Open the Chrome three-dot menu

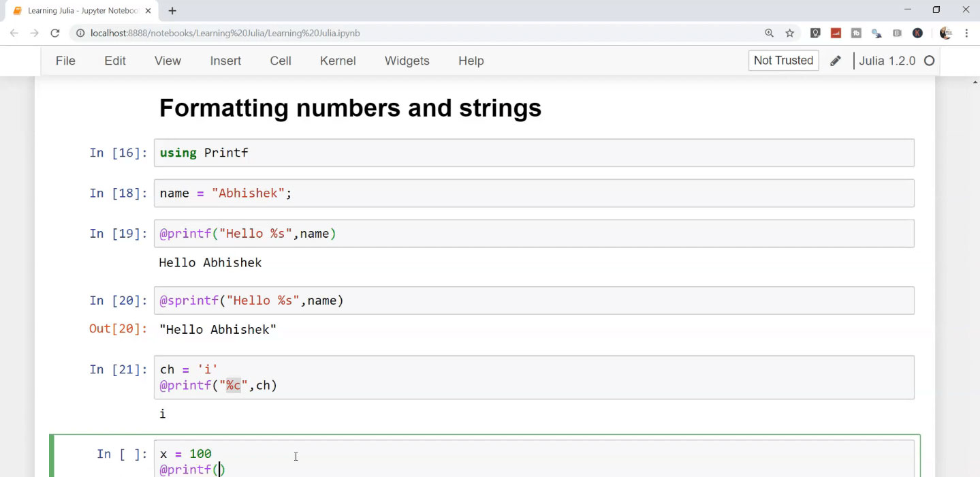[966, 33]
